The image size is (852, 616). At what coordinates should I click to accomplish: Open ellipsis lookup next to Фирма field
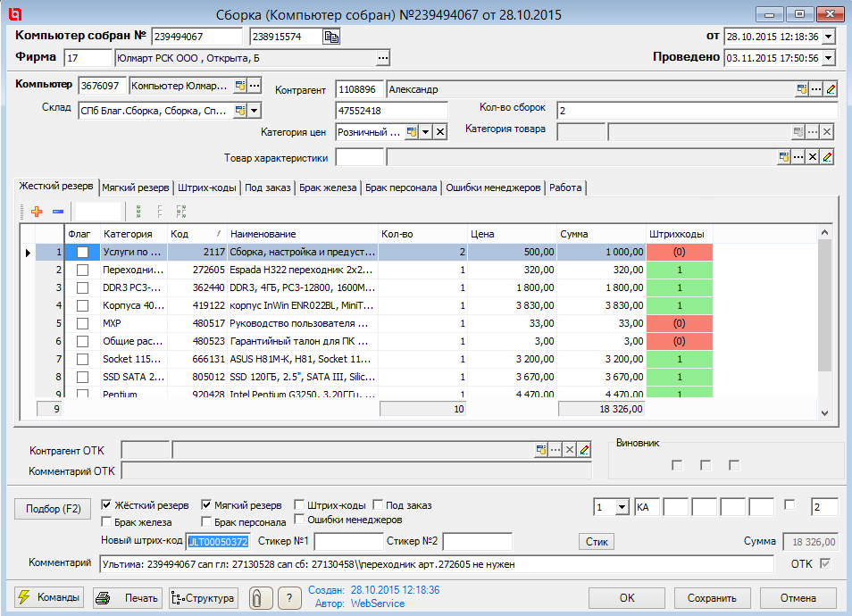pos(383,59)
